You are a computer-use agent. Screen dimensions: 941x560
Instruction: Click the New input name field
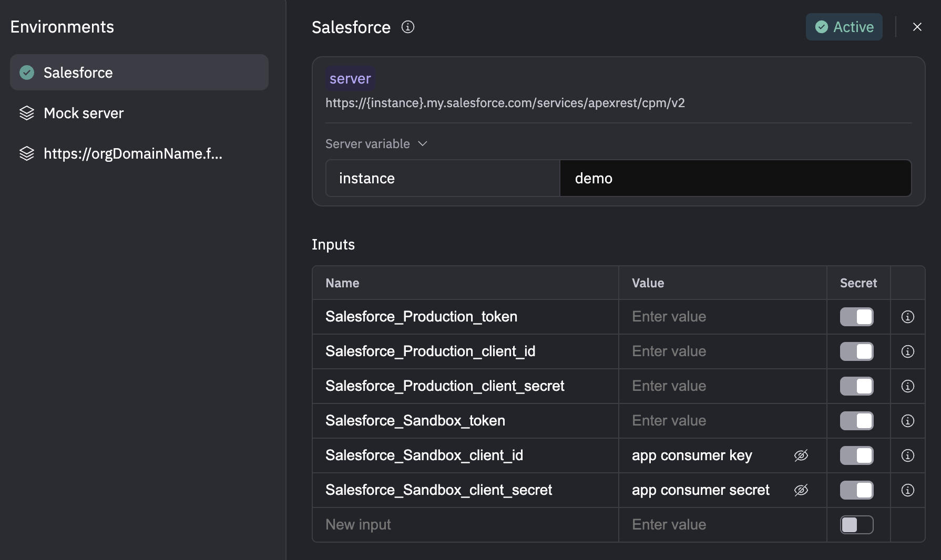tap(465, 525)
